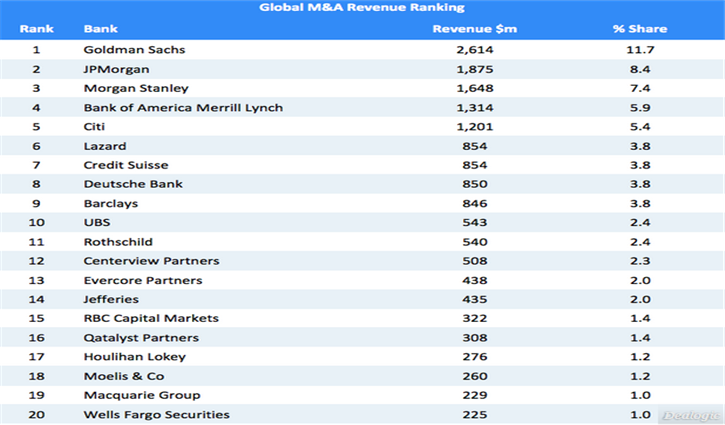Click rank number 10 for UBS
The width and height of the screenshot is (725, 425).
click(37, 222)
